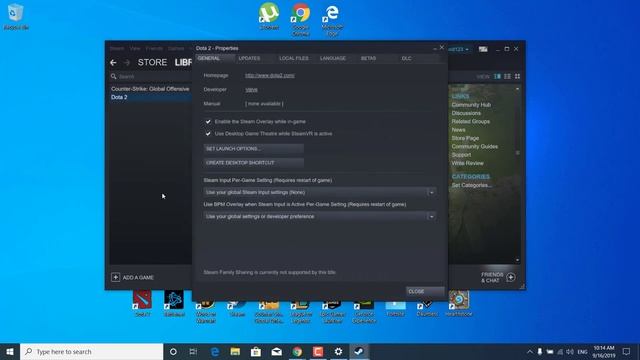The width and height of the screenshot is (640, 360).
Task: Go back with Steam's left arrow
Action: tap(113, 62)
